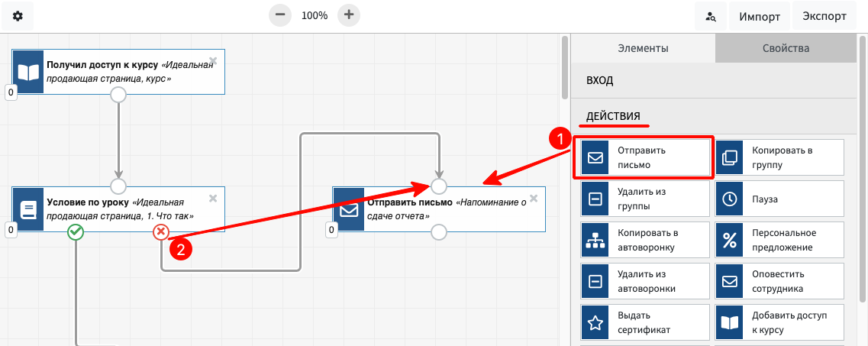
Task: Switch to the Элементы tab
Action: 642,48
